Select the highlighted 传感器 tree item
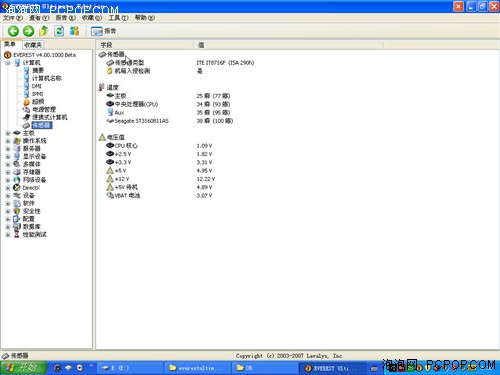 (42, 125)
